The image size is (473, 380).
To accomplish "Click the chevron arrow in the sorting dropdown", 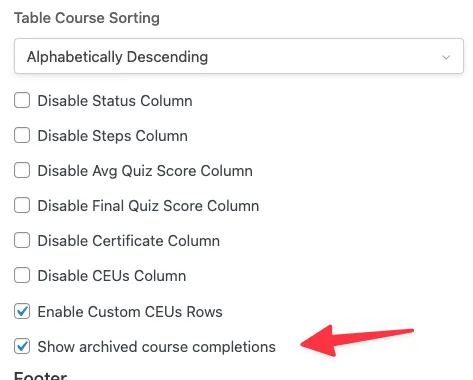I will coord(446,57).
